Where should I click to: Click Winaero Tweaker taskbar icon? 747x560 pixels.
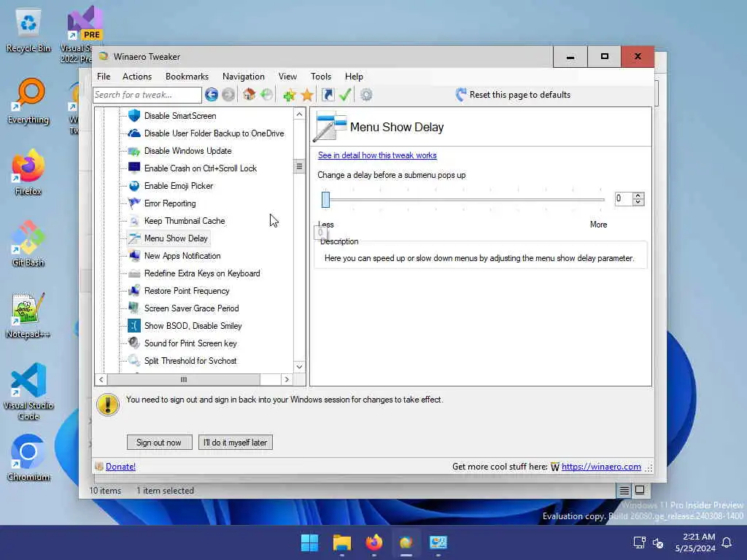[406, 542]
